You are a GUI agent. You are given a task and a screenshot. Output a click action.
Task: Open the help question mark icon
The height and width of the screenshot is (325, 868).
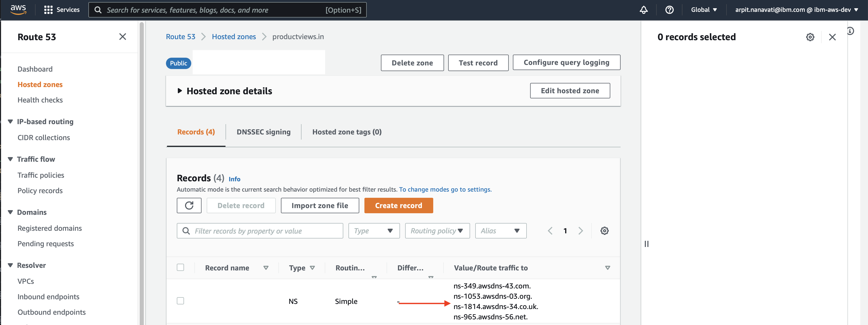(669, 10)
